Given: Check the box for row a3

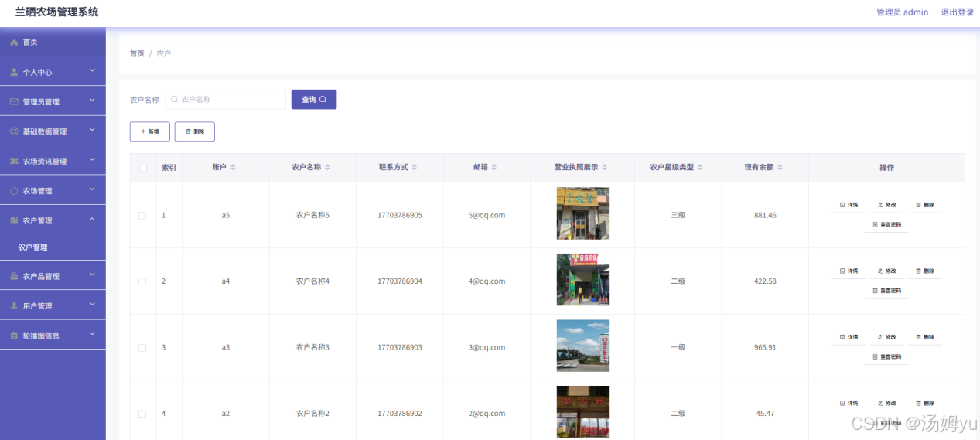Looking at the screenshot, I should [x=142, y=348].
